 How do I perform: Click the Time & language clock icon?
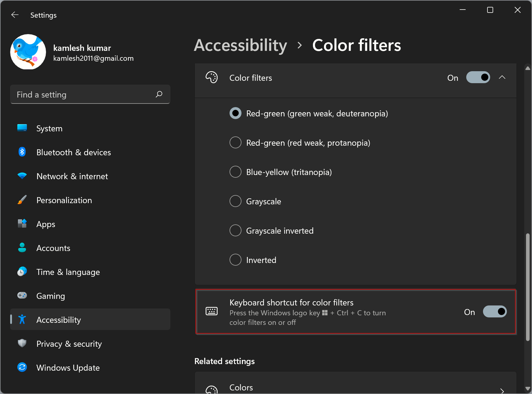coord(22,272)
